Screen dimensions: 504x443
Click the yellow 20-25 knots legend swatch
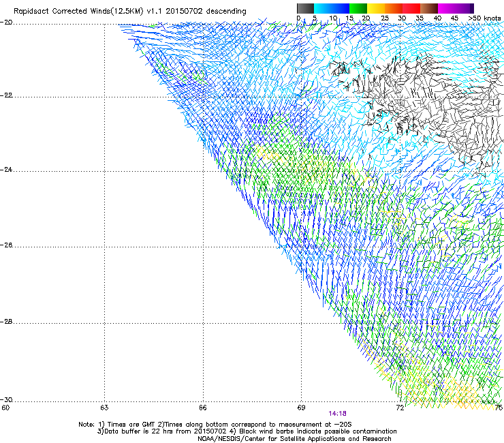[376, 8]
